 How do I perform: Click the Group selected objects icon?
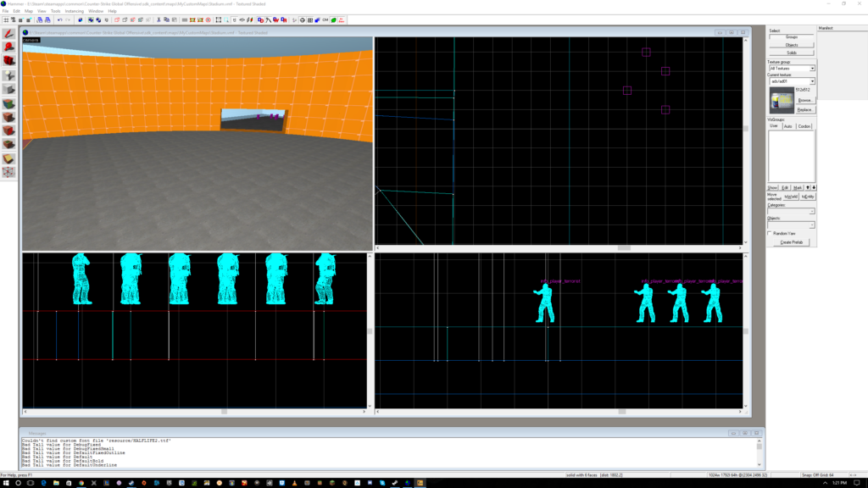point(91,20)
